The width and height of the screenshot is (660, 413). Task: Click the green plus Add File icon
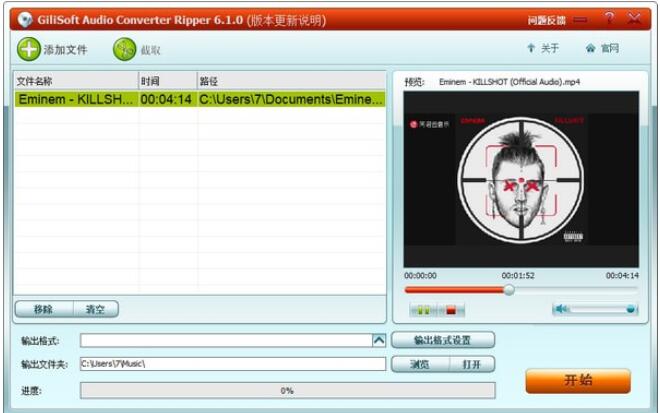coord(29,49)
